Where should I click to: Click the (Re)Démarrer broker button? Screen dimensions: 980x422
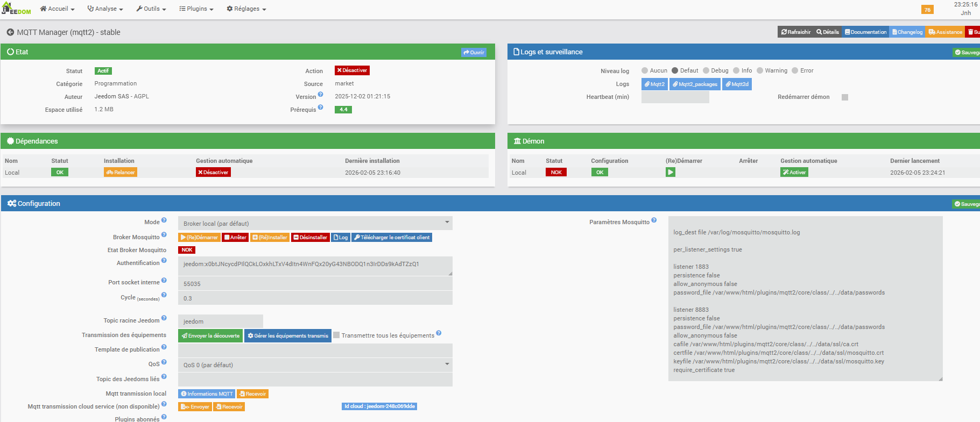[x=199, y=238]
